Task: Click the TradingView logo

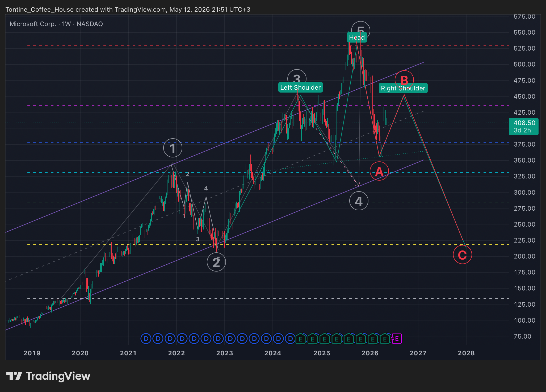Action: (x=48, y=376)
